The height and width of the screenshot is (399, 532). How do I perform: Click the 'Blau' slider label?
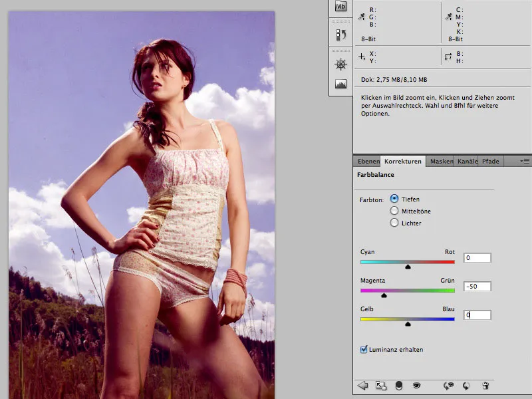[x=448, y=309]
